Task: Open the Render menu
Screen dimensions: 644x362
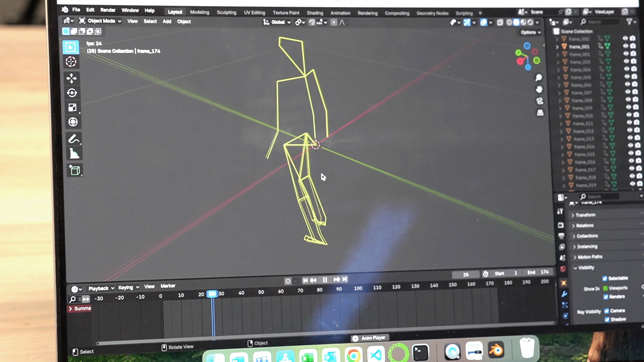Action: (x=108, y=10)
